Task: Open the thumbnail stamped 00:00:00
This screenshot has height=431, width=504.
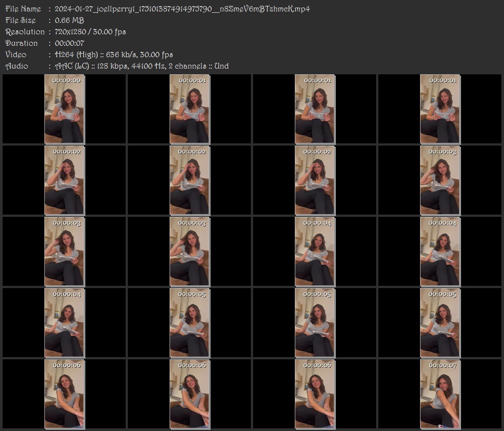Action: pos(64,109)
